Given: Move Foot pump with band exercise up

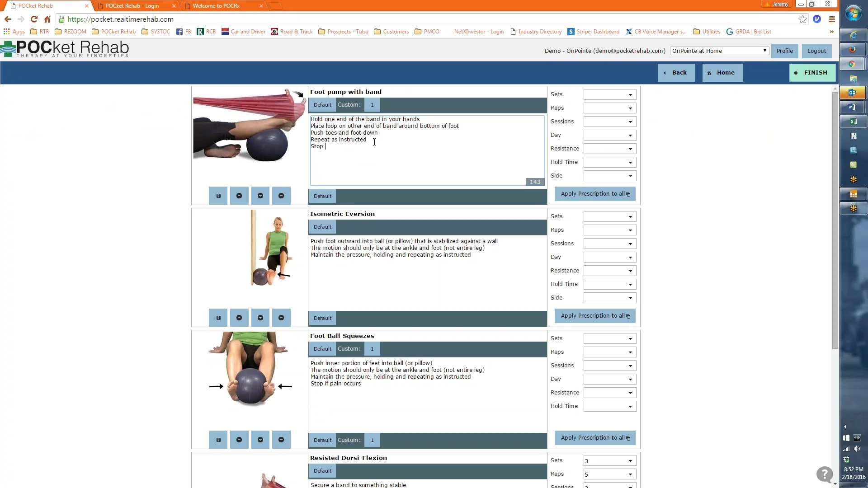Looking at the screenshot, I should [x=239, y=196].
